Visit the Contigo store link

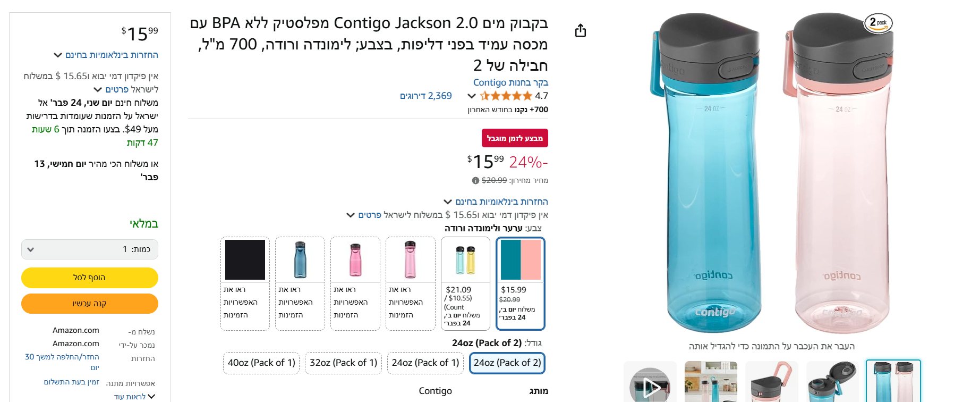pyautogui.click(x=510, y=82)
